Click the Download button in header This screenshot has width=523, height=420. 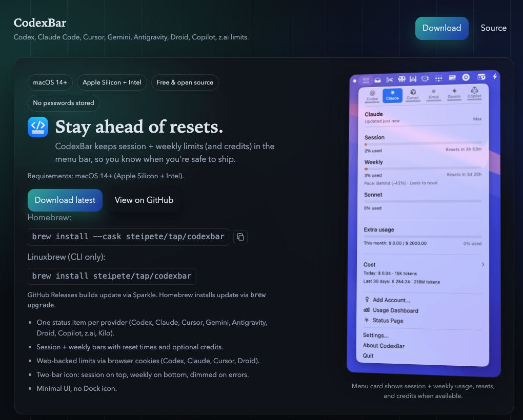coord(441,28)
